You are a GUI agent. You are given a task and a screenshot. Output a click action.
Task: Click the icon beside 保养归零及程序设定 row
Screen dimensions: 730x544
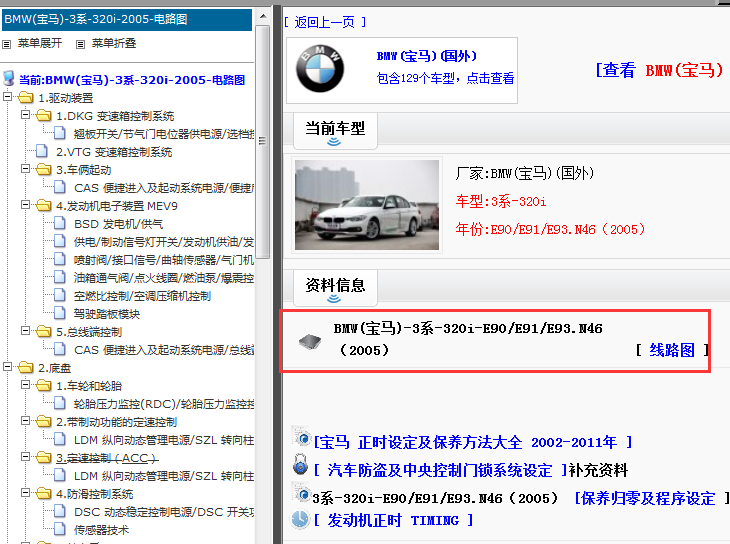302,493
